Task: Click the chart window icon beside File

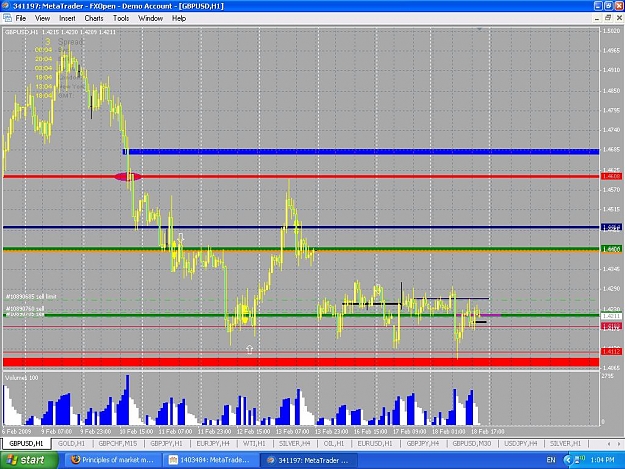Action: point(7,18)
